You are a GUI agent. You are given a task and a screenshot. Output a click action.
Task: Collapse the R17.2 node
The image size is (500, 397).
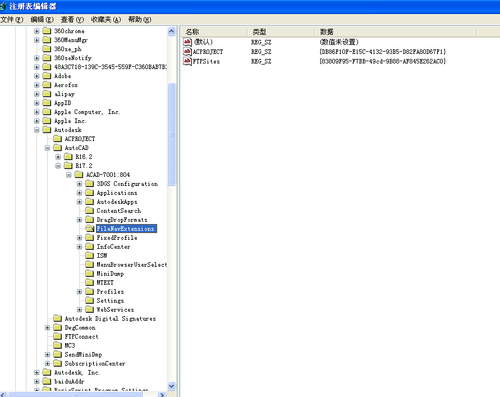tap(58, 166)
